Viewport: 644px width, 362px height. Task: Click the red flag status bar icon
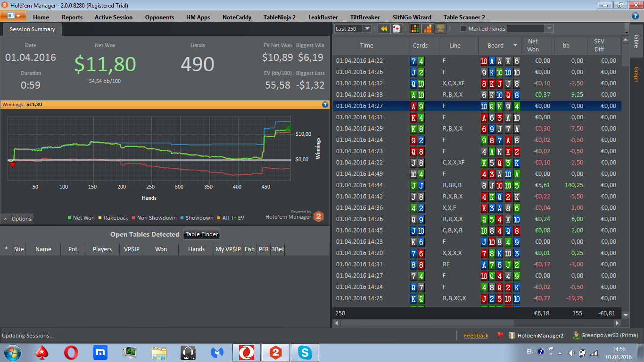500,336
